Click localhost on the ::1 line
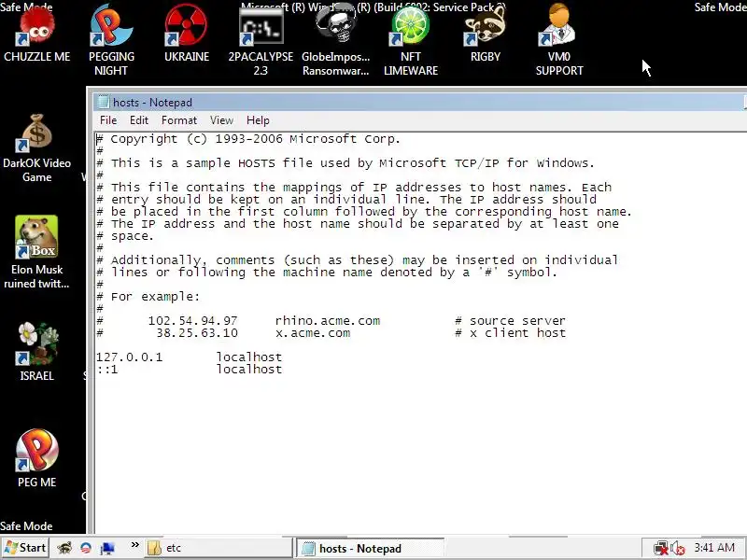 point(249,370)
